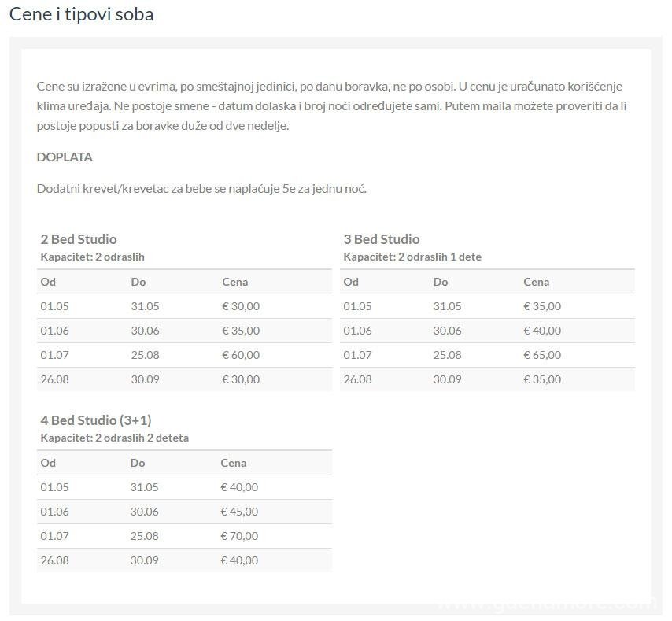This screenshot has height=621, width=672.
Task: Click "Od" header in 3 Bed Studio table
Action: tap(351, 282)
